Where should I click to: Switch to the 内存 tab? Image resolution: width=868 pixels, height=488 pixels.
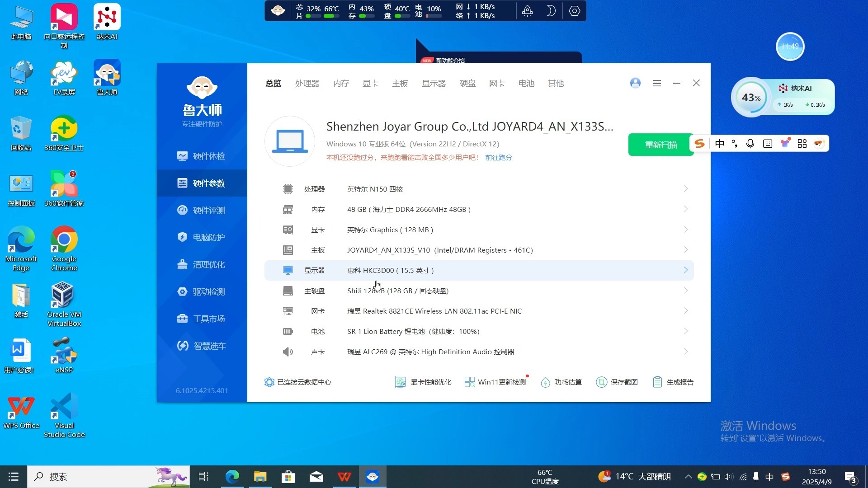pos(341,84)
